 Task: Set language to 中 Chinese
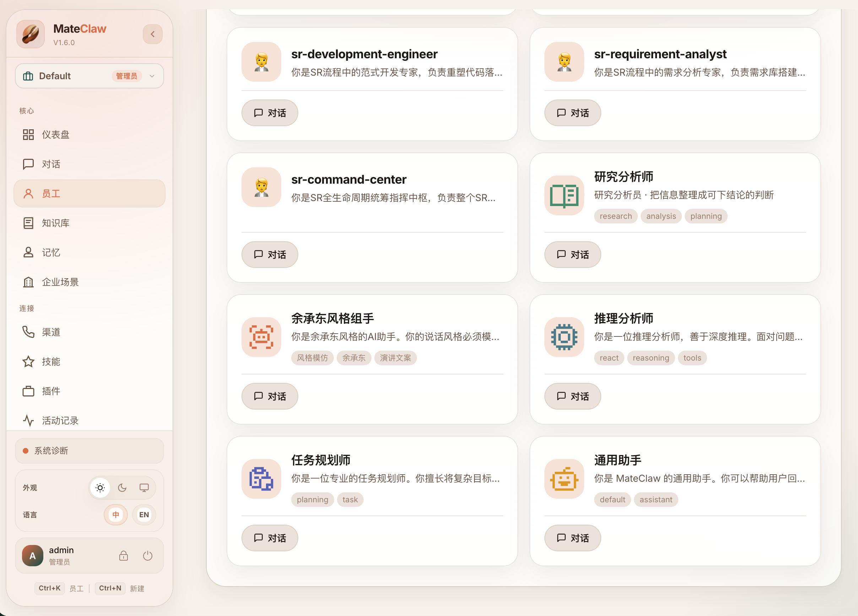[116, 515]
